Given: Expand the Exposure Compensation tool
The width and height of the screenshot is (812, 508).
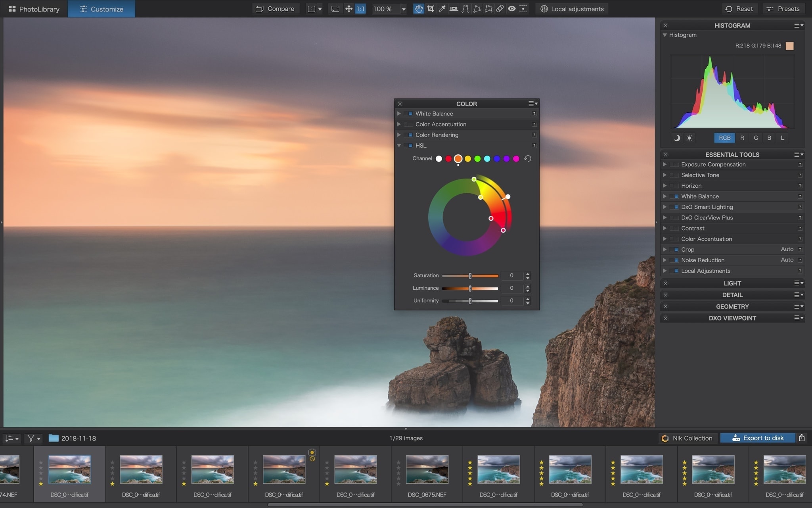Looking at the screenshot, I should (x=665, y=164).
